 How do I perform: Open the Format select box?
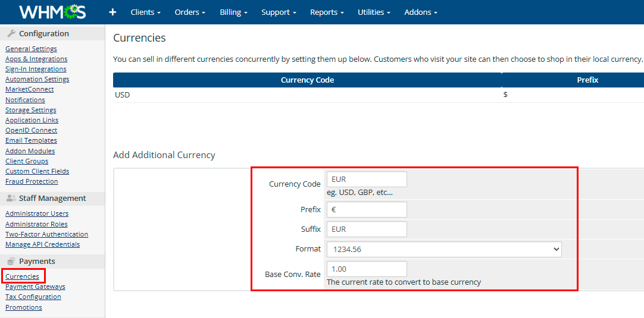443,249
